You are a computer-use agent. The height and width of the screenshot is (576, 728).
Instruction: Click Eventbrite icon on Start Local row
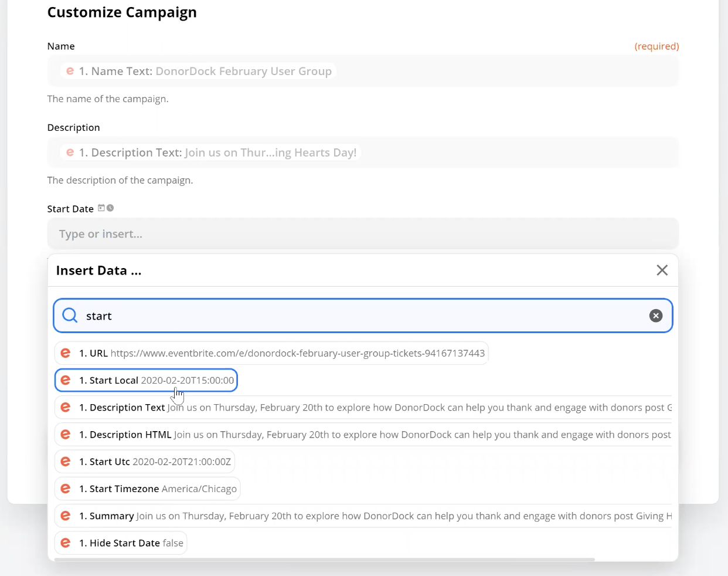pyautogui.click(x=66, y=380)
